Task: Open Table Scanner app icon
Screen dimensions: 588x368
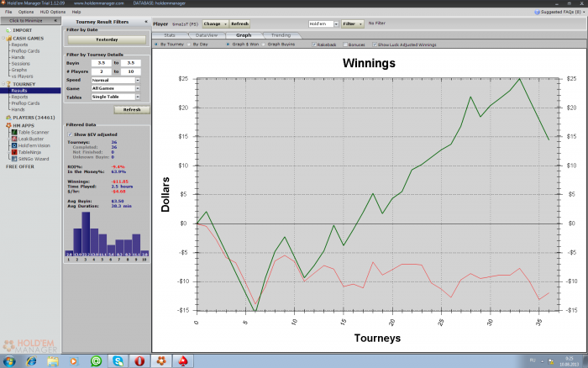Action: pos(14,132)
